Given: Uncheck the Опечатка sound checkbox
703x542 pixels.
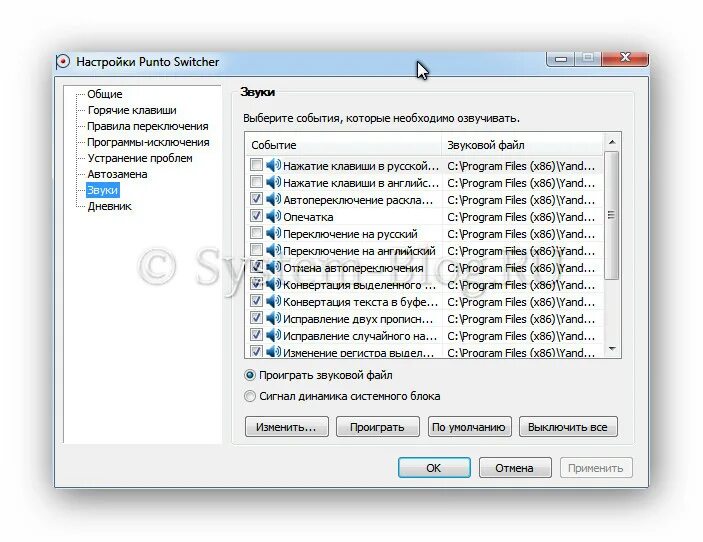Looking at the screenshot, I should click(x=256, y=216).
